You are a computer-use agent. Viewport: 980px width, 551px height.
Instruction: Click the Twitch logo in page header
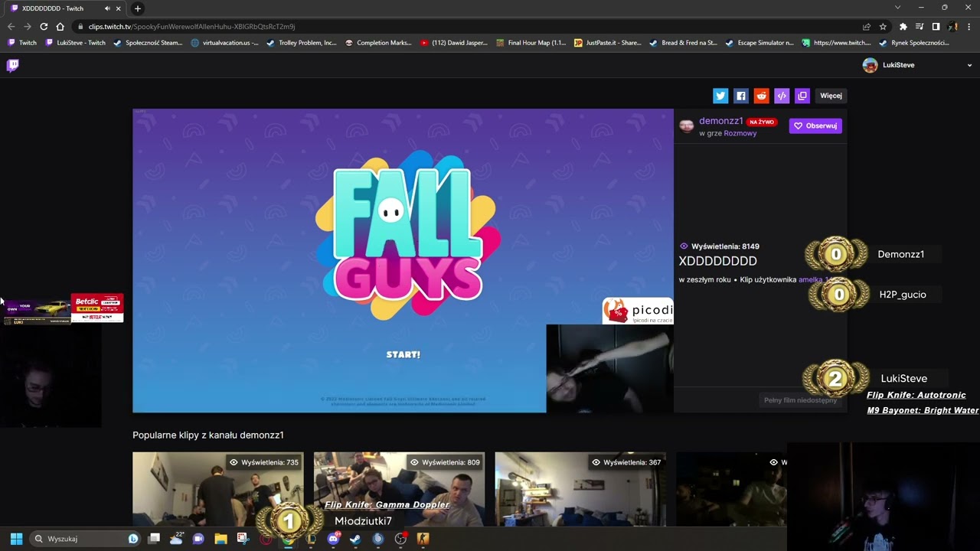[12, 65]
